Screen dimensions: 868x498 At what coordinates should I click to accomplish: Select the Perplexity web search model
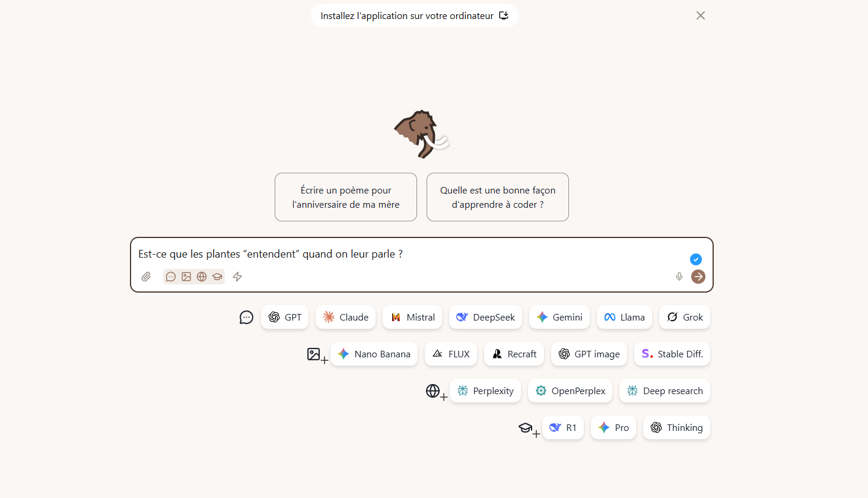[485, 391]
